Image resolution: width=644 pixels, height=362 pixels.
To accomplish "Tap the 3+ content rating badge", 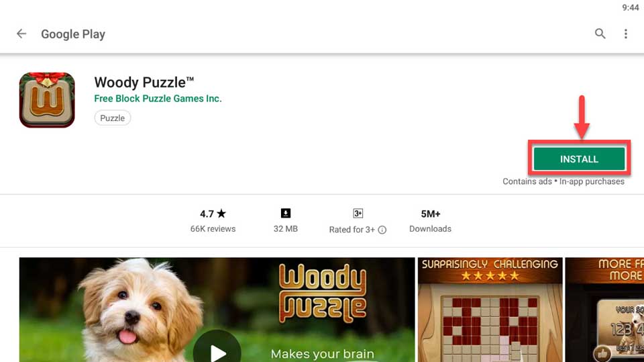I will [358, 213].
